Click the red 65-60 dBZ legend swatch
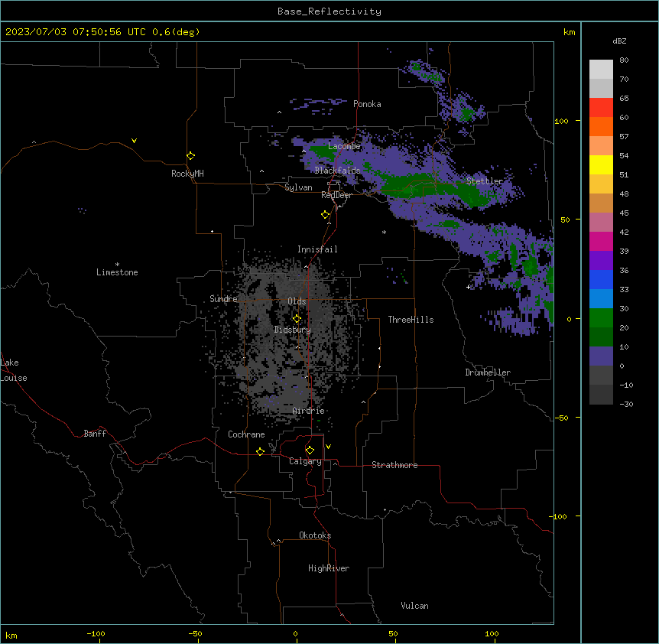659x644 pixels. [601, 108]
